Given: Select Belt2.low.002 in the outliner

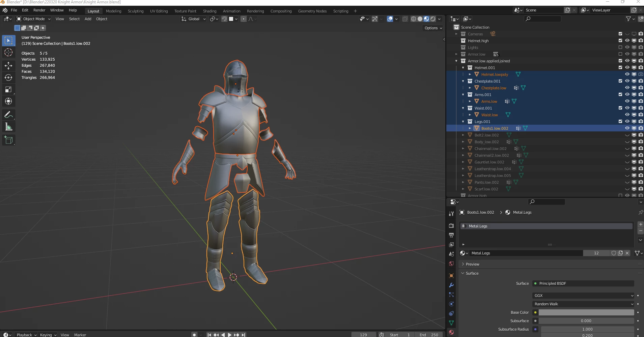Looking at the screenshot, I should (486, 135).
